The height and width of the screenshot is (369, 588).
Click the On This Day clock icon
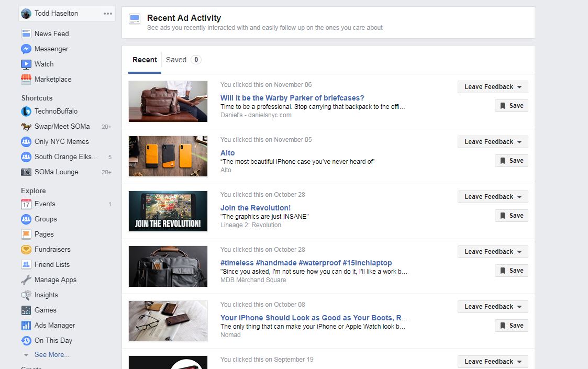(26, 341)
